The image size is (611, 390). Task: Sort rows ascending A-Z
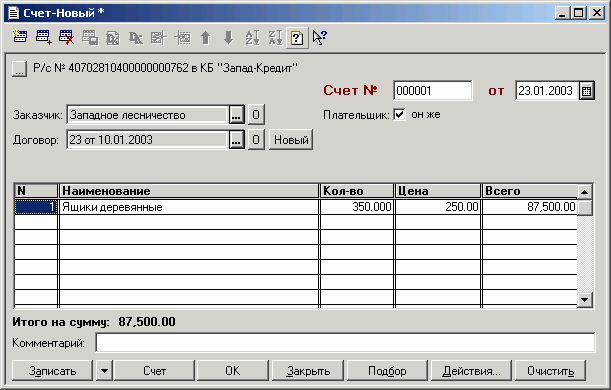pyautogui.click(x=252, y=37)
